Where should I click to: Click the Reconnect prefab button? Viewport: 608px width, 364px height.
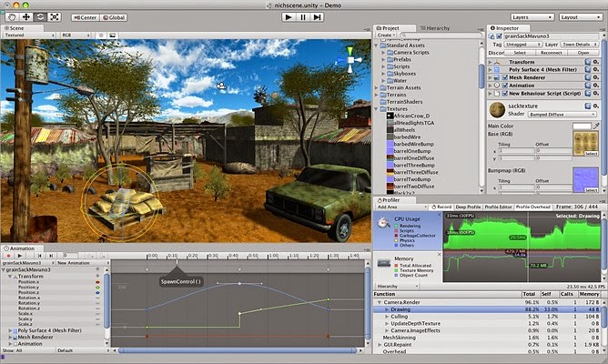(x=551, y=53)
